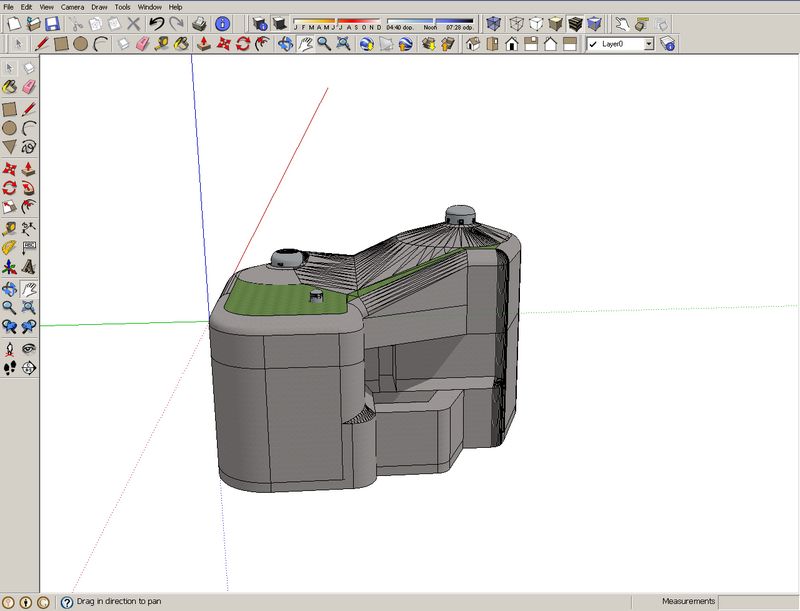Open the Tools menu

click(122, 6)
